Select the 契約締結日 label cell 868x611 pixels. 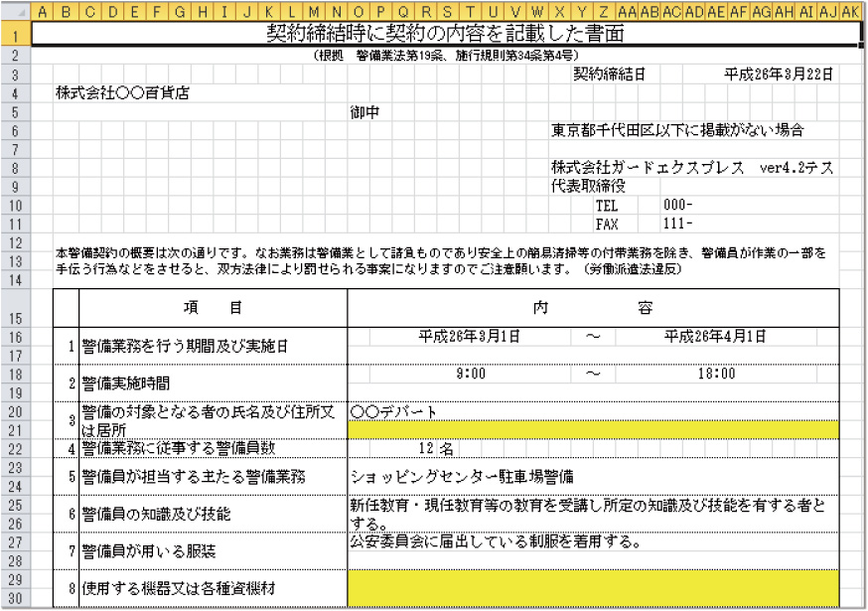(609, 75)
